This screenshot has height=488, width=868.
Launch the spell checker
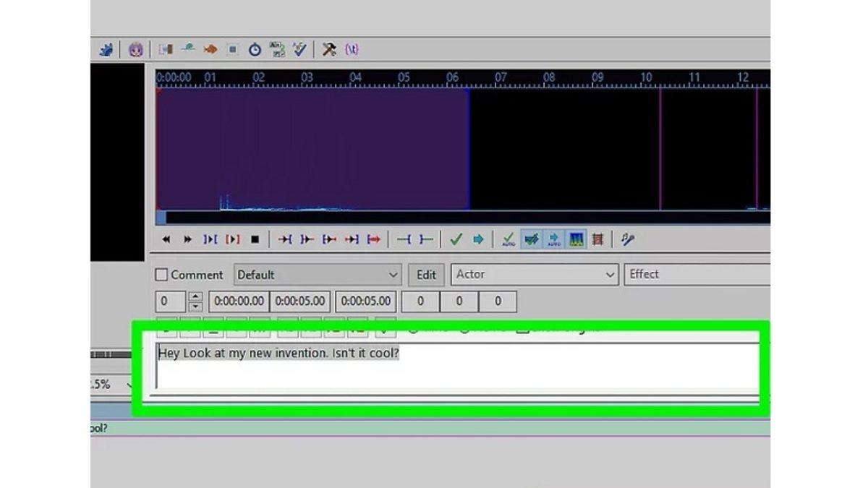point(302,49)
